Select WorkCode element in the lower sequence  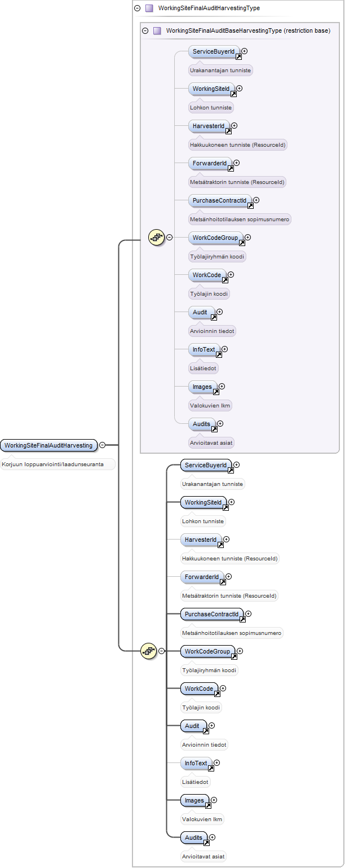(199, 689)
